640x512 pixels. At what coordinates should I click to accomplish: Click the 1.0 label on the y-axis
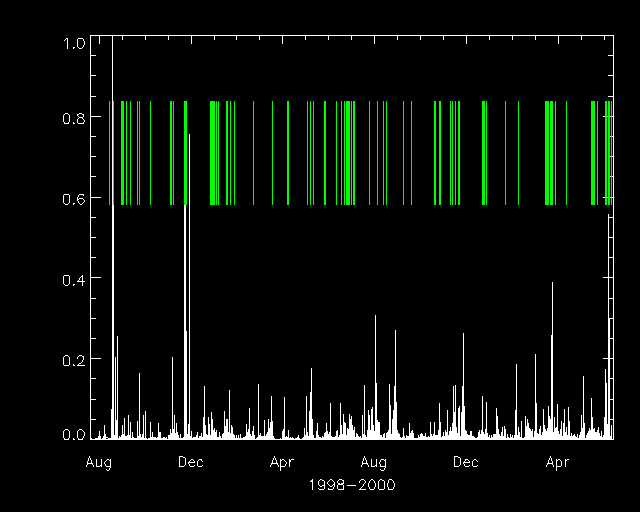click(x=74, y=43)
